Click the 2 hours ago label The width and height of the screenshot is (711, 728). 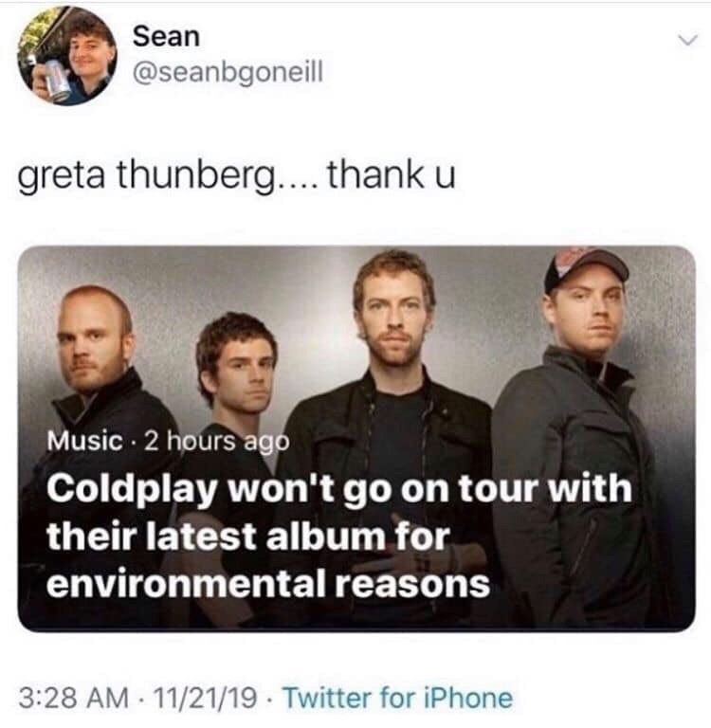click(217, 441)
